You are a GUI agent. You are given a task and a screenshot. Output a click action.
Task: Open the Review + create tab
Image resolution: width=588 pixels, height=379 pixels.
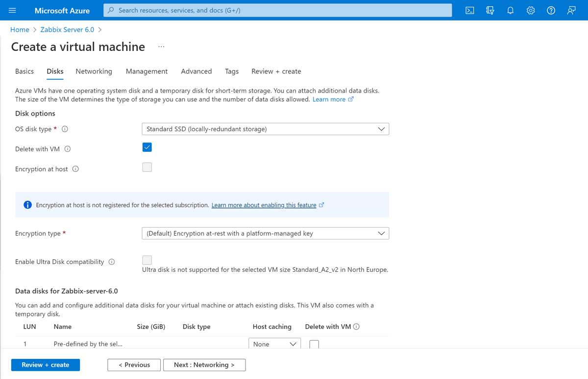point(276,71)
